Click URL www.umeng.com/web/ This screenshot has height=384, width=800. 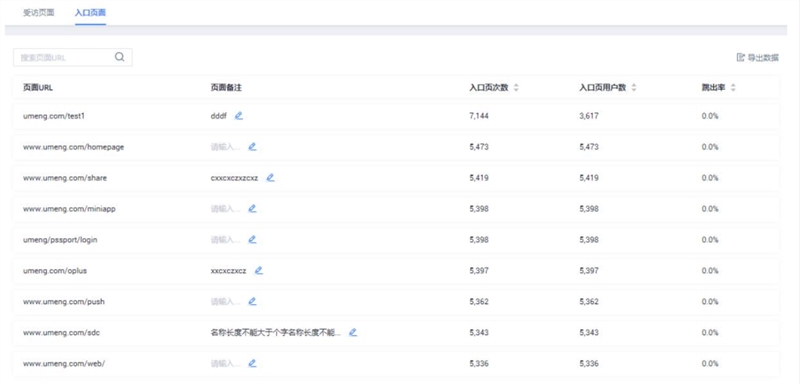tap(64, 364)
